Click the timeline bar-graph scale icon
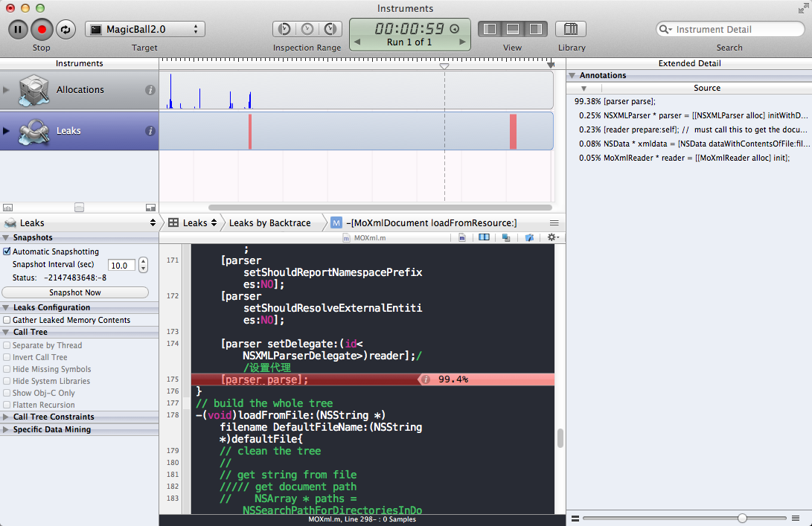 (7, 208)
